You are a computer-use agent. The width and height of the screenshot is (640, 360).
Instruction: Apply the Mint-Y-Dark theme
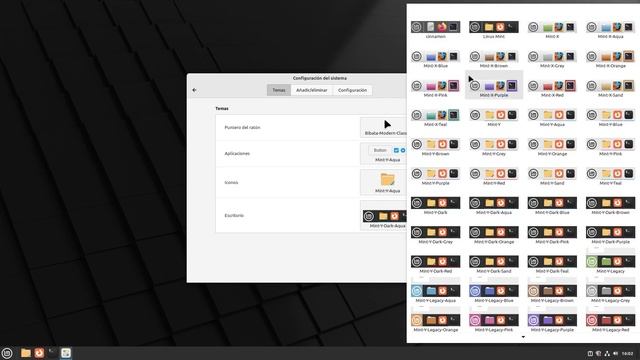[436, 206]
